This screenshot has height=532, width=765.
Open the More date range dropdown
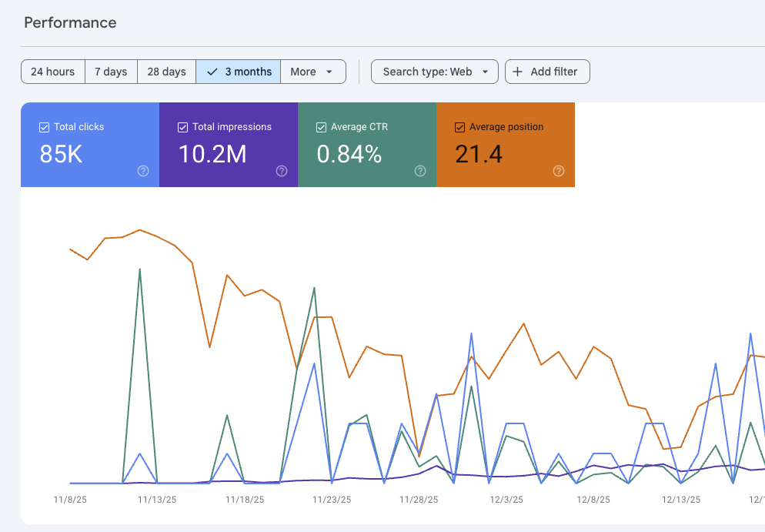pyautogui.click(x=313, y=72)
